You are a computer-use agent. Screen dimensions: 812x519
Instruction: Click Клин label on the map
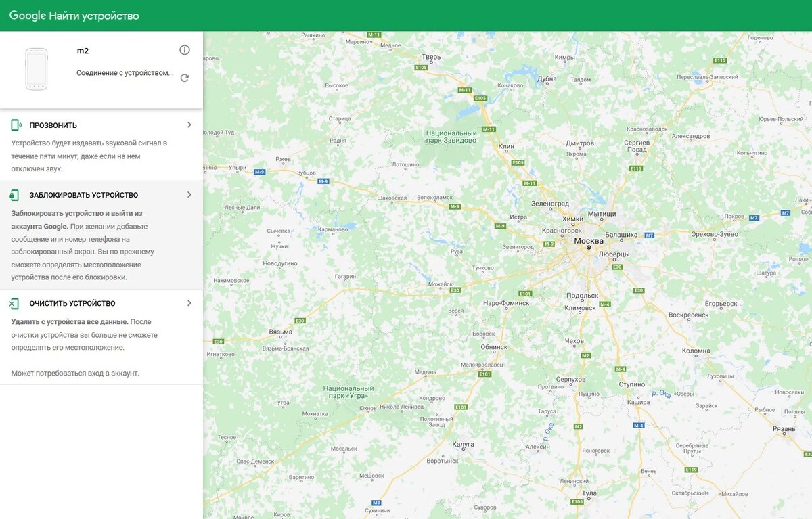[x=506, y=146]
